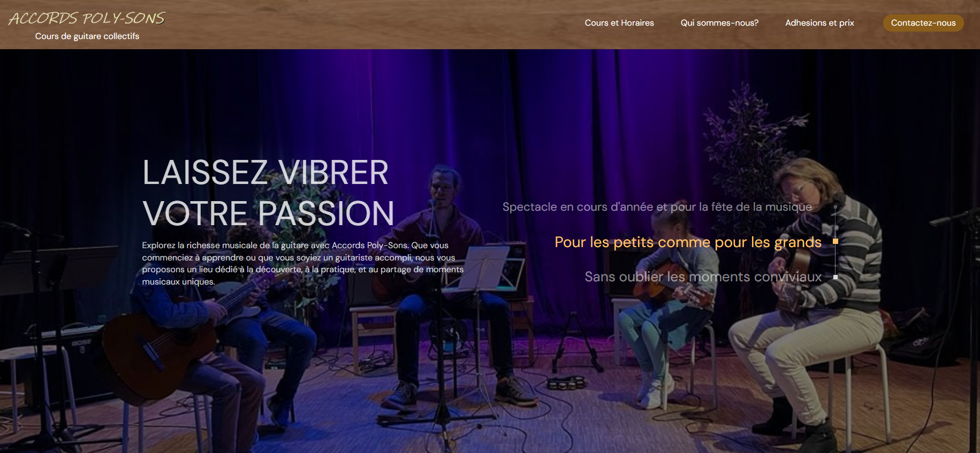Click the 'LAISSEZ VIBRER' heading line

coord(265,172)
